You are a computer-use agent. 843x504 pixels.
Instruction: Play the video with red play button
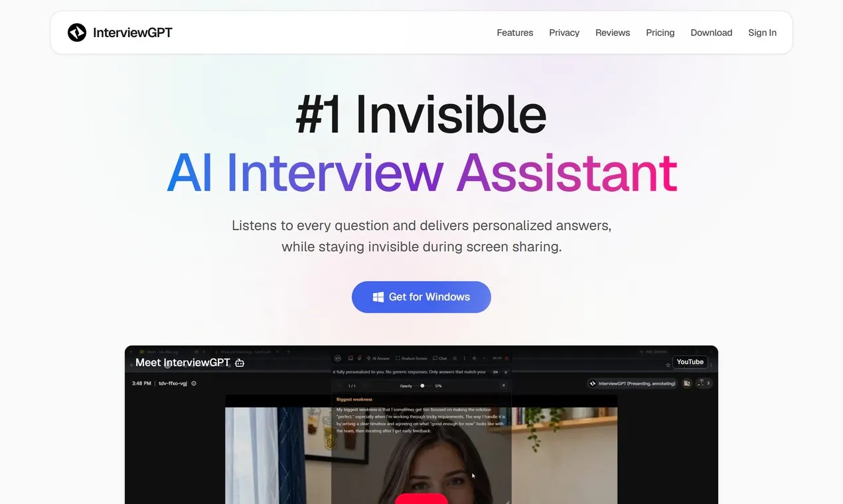421,499
